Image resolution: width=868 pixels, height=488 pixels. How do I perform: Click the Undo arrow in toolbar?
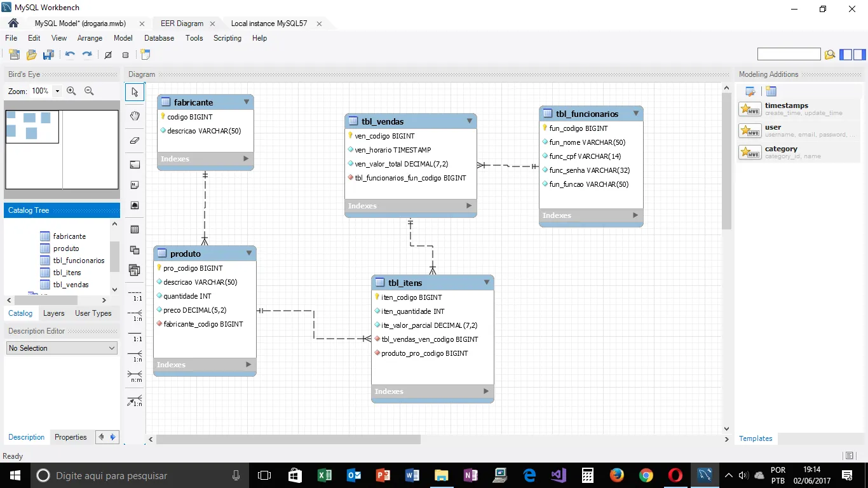coord(70,55)
